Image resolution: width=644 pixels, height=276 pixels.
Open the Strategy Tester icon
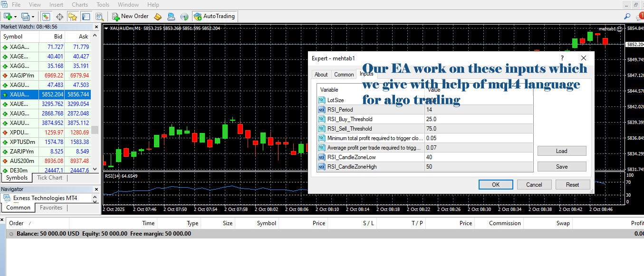[x=99, y=16]
